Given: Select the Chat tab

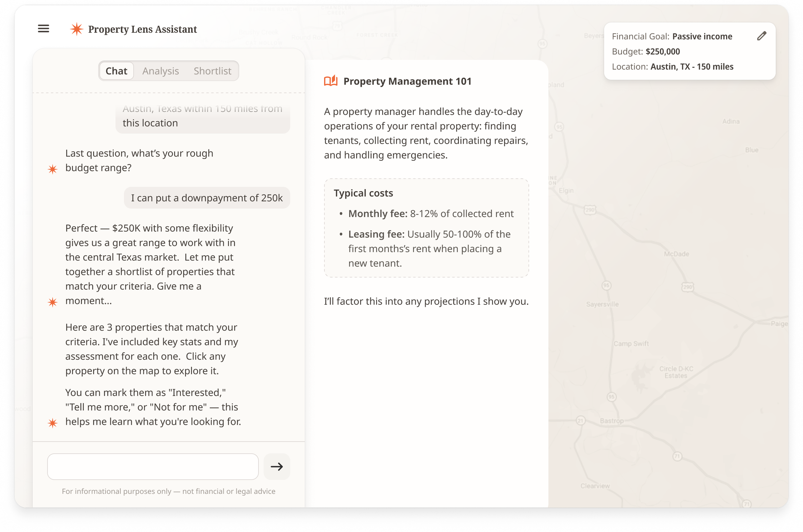Looking at the screenshot, I should pyautogui.click(x=116, y=71).
